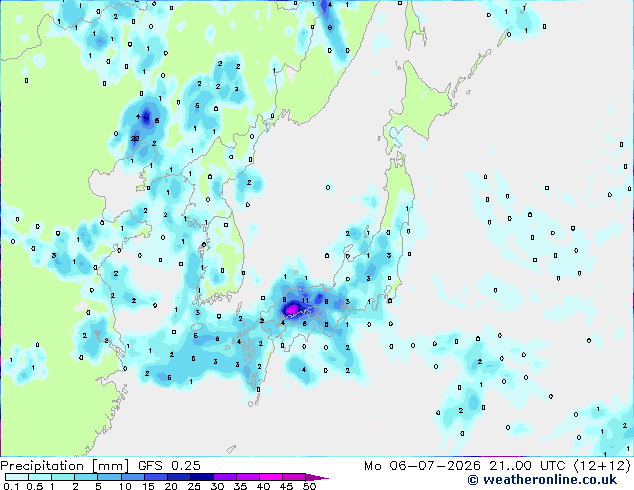Click the 'Mo' weekday label
This screenshot has height=490, width=634.
[373, 466]
